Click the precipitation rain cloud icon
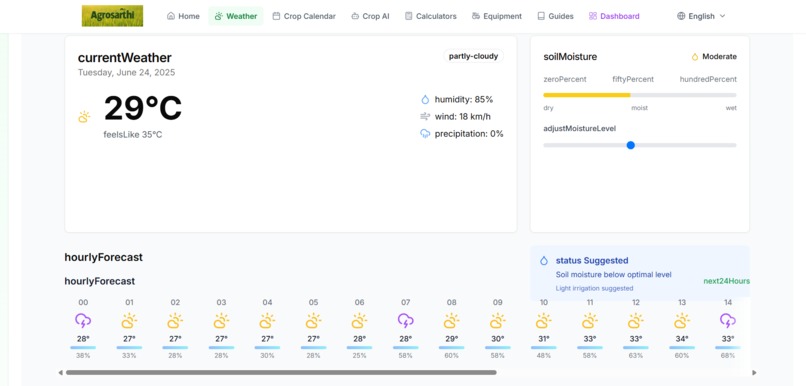This screenshot has width=806, height=386. pyautogui.click(x=425, y=134)
